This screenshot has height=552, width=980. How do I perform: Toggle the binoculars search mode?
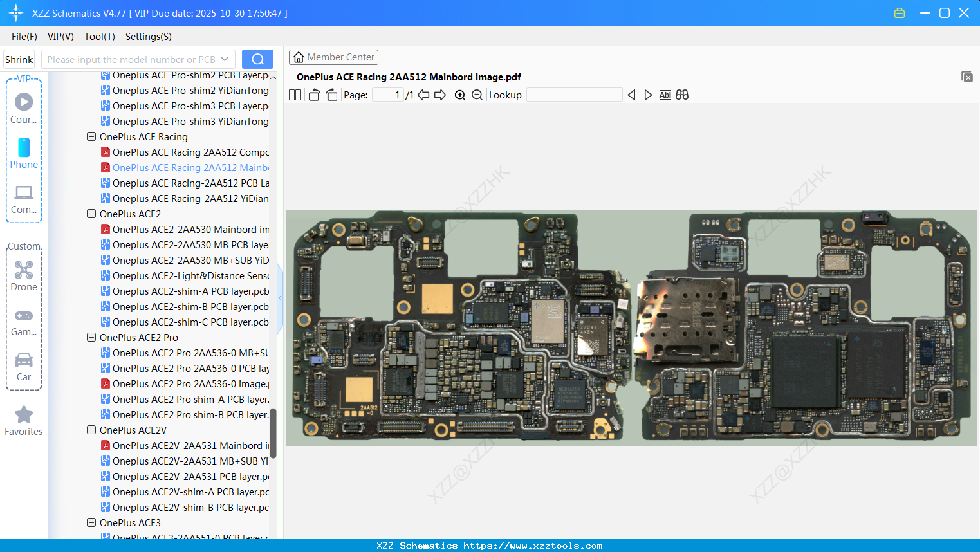(682, 95)
